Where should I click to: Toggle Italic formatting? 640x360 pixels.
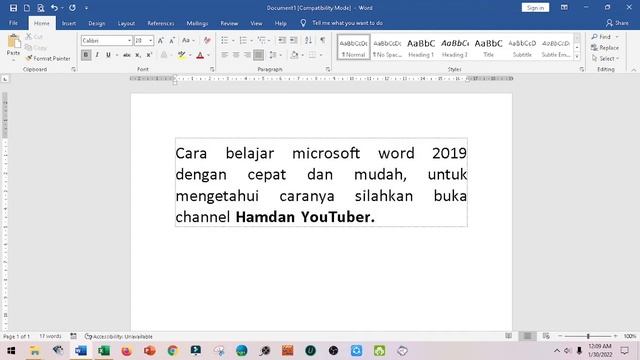(x=97, y=55)
